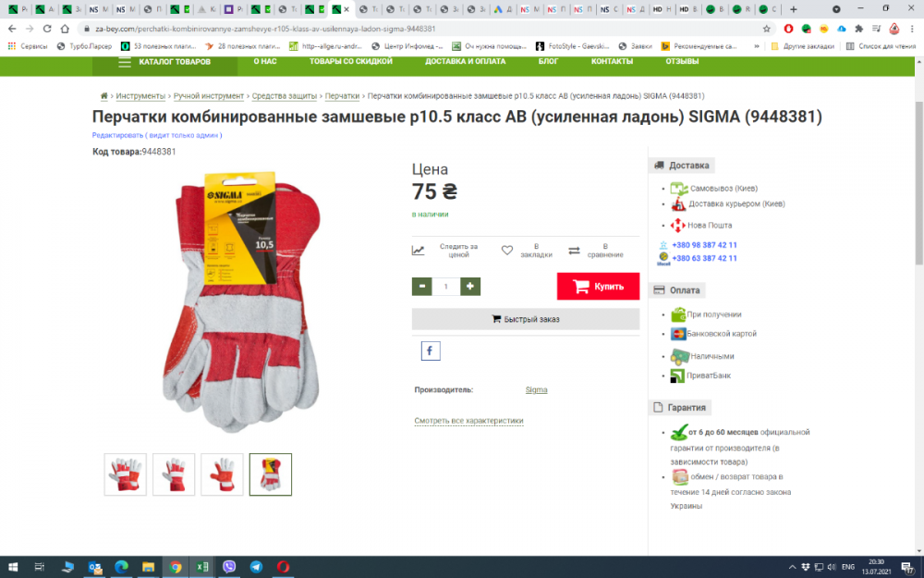Open the Центр Инфомед bookmark
Image resolution: width=924 pixels, height=578 pixels.
point(407,46)
